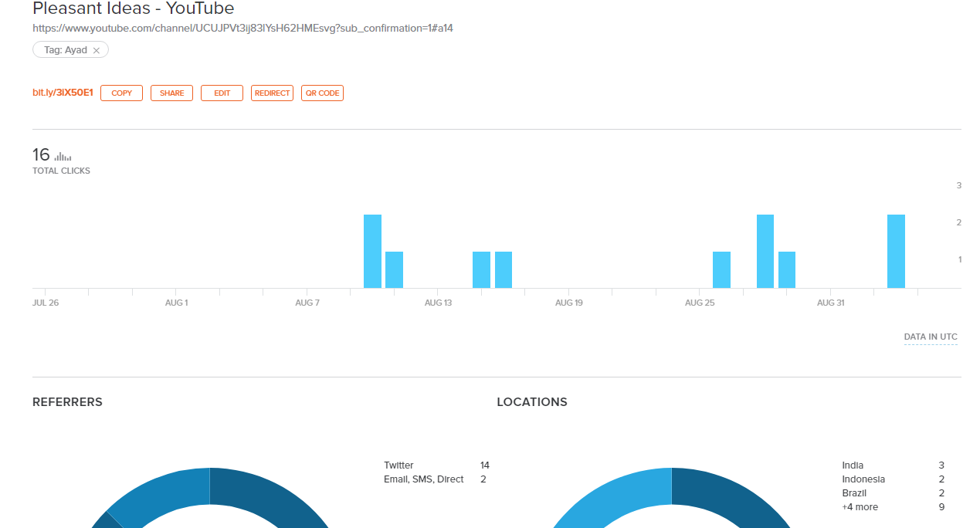
Task: Select the India location row
Action: tap(893, 465)
